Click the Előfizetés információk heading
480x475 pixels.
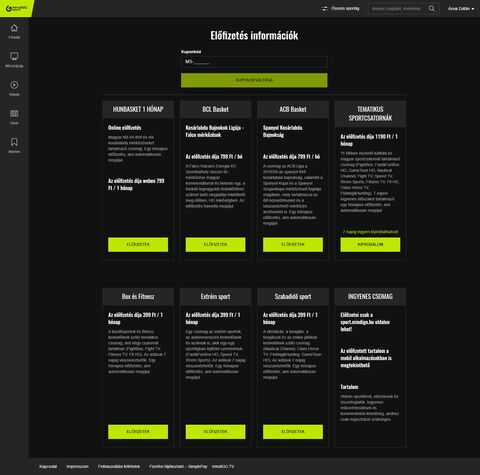pyautogui.click(x=254, y=36)
